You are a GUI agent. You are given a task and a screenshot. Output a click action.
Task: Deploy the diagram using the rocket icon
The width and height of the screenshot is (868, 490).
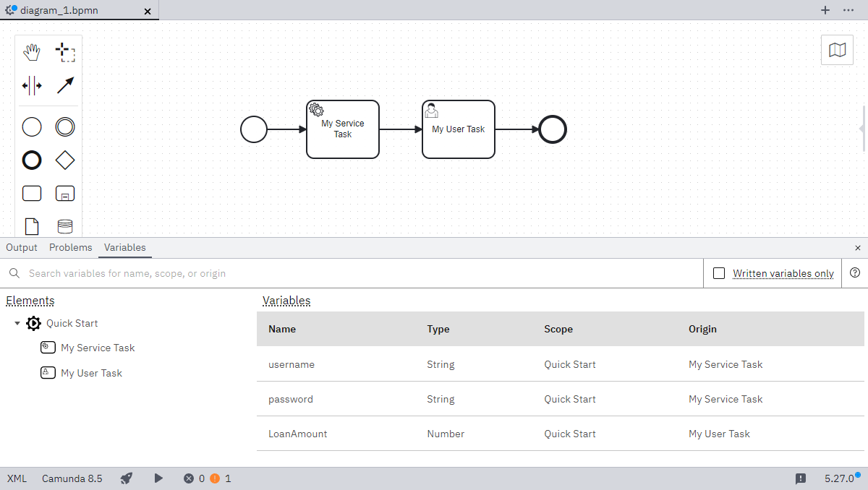(x=127, y=478)
